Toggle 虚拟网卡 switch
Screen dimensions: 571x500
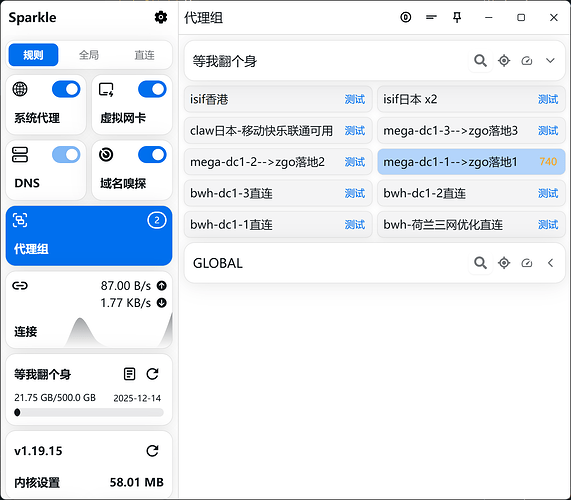[x=152, y=89]
